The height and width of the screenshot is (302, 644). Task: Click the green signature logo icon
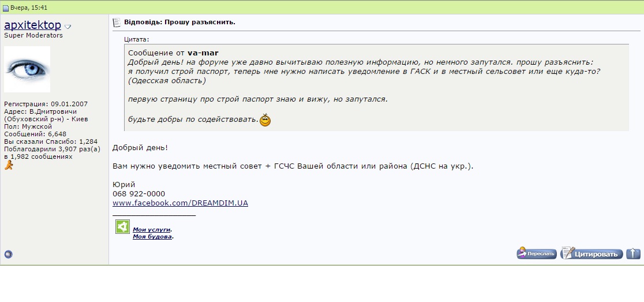tap(122, 227)
